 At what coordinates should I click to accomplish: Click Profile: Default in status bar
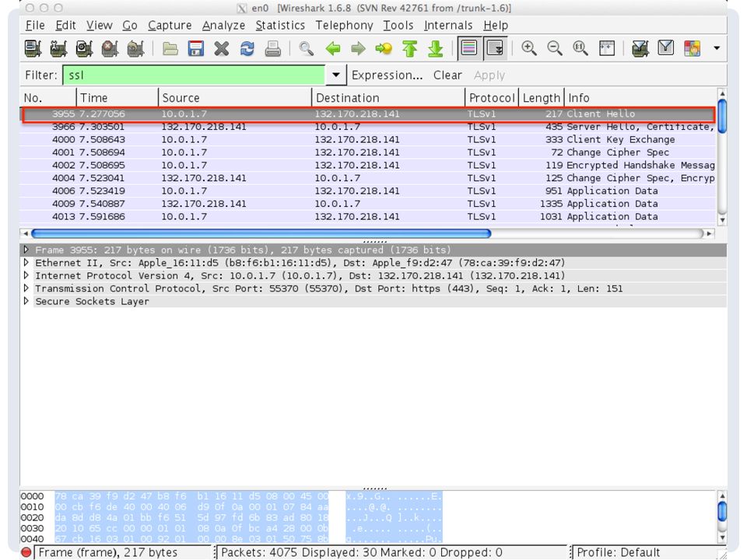pos(619,552)
